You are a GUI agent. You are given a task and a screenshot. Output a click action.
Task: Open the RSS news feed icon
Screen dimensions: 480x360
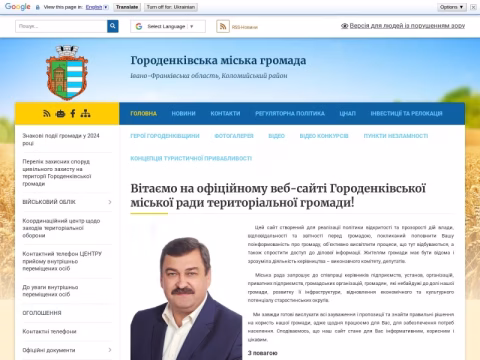pyautogui.click(x=223, y=26)
